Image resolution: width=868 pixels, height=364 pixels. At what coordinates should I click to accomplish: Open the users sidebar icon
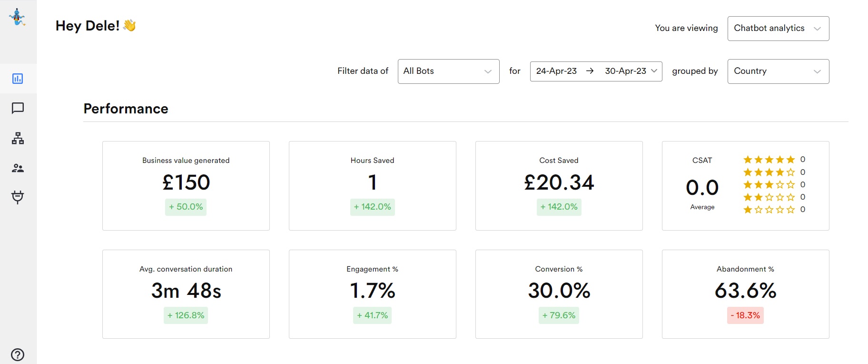click(x=18, y=168)
